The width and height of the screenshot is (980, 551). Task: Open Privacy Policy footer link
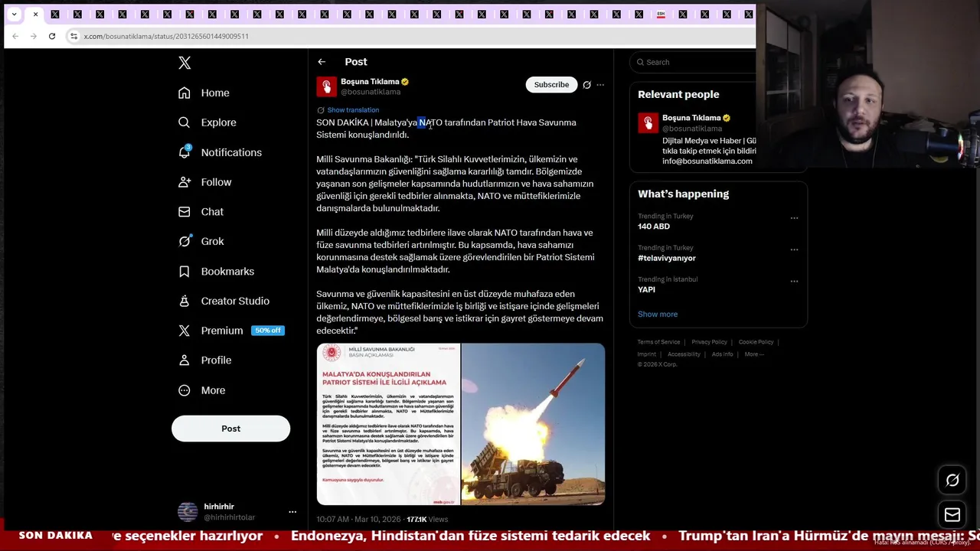(x=709, y=342)
